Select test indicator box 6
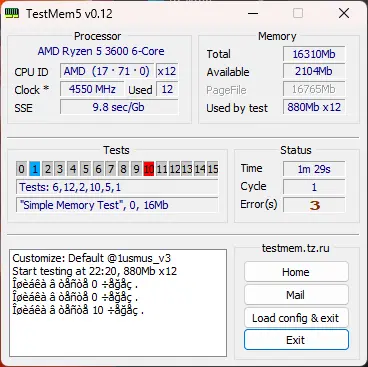Screen dimensions: 368x367 pyautogui.click(x=98, y=169)
